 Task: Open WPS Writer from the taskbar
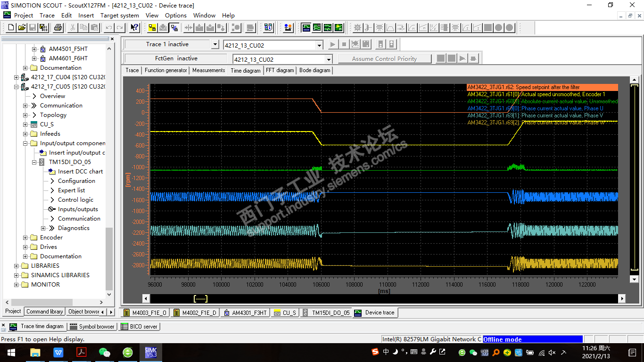click(58, 352)
